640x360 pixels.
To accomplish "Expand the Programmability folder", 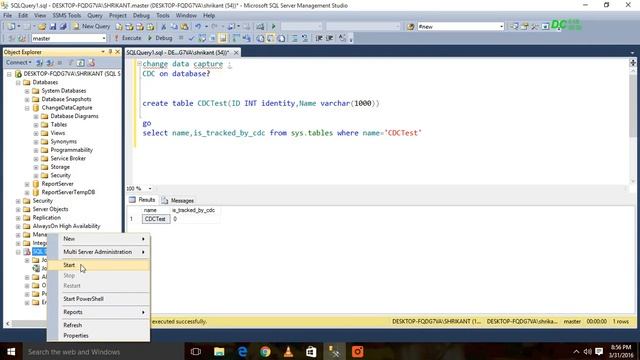I will [x=36, y=150].
